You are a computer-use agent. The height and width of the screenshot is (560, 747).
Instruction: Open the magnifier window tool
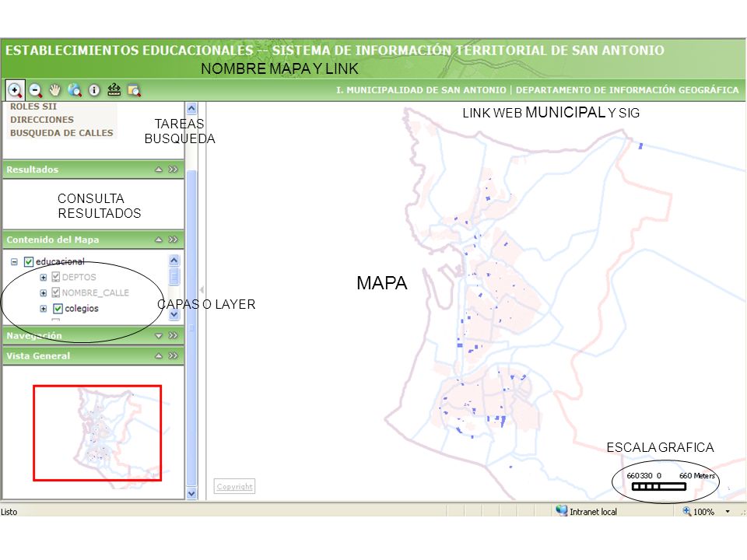click(x=134, y=90)
